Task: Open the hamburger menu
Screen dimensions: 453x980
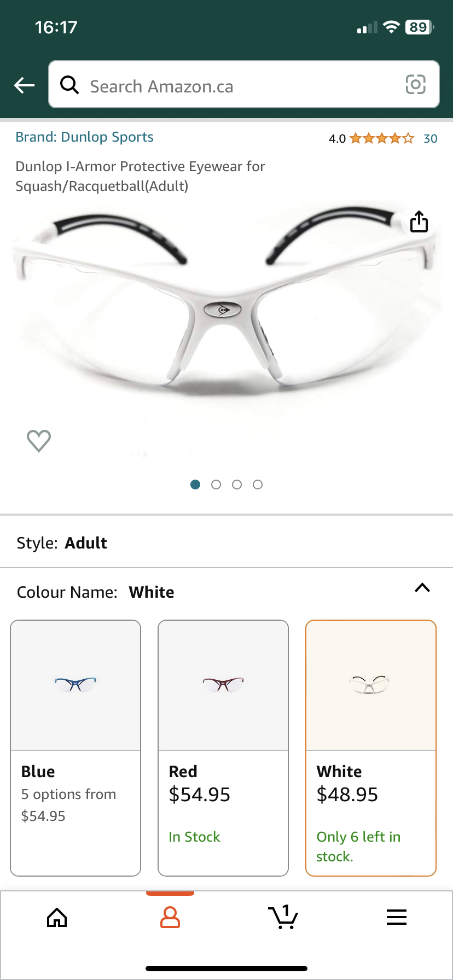Action: tap(397, 917)
